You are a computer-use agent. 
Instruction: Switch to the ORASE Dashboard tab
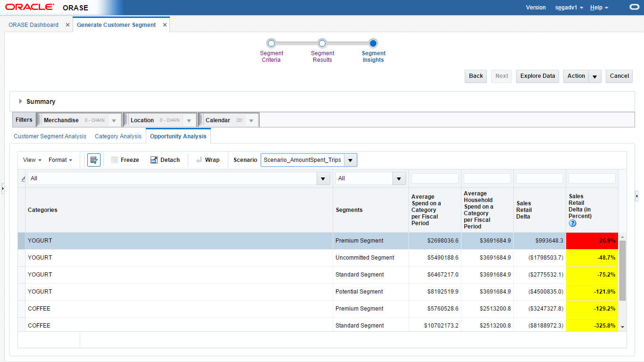click(x=33, y=25)
